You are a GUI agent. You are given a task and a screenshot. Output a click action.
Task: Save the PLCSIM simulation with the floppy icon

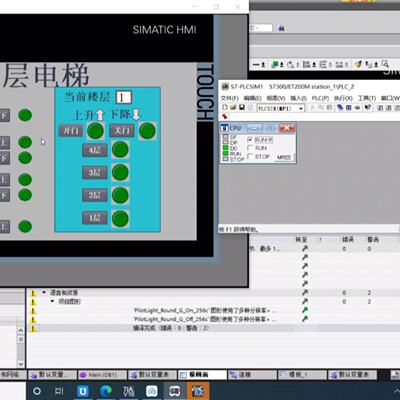pyautogui.click(x=242, y=108)
